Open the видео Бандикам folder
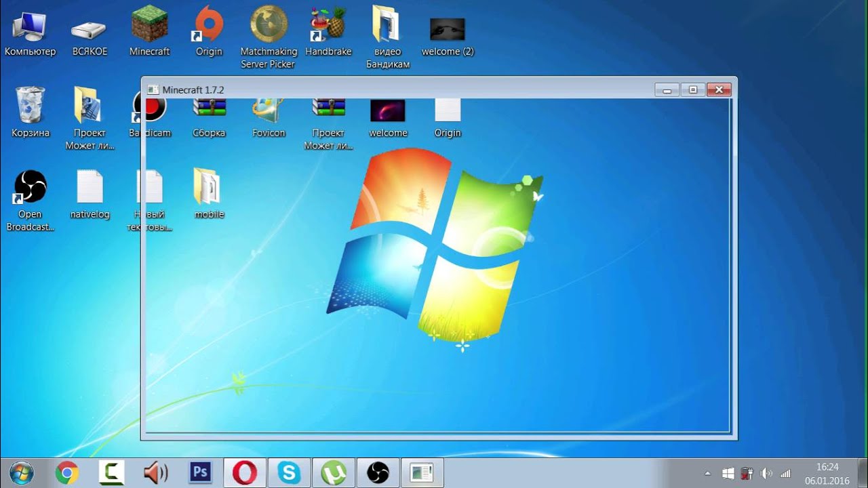Image resolution: width=868 pixels, height=488 pixels. (x=388, y=37)
